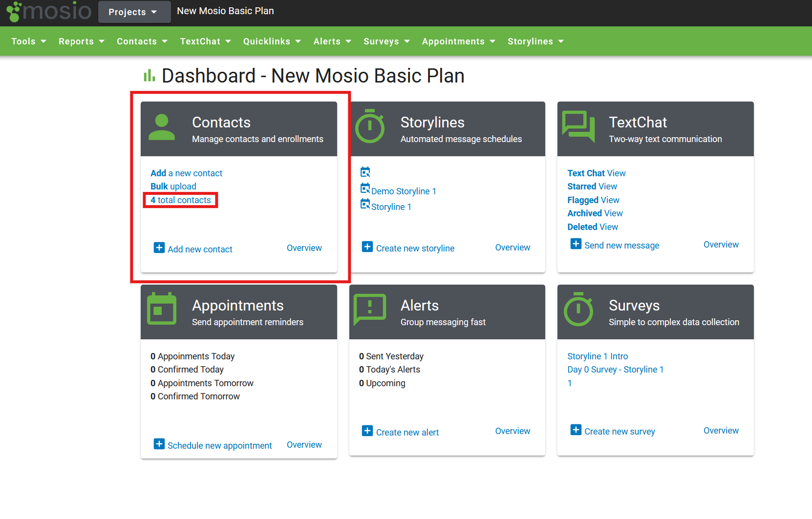Click New Mosio Basic Plan project title
812x519 pixels.
[225, 11]
